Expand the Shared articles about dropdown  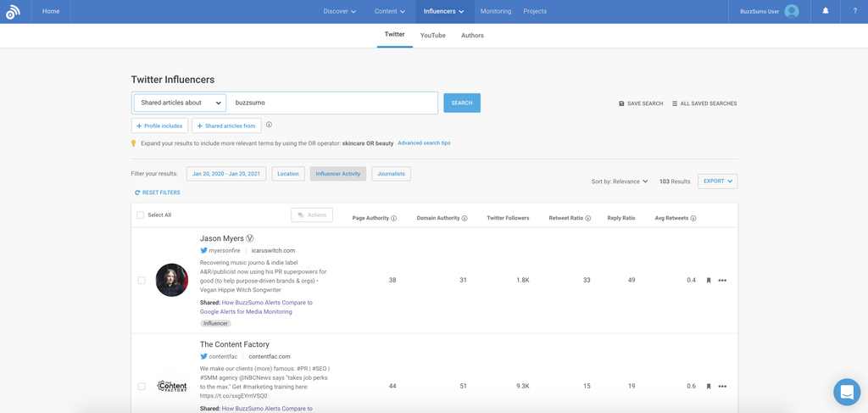(x=180, y=103)
